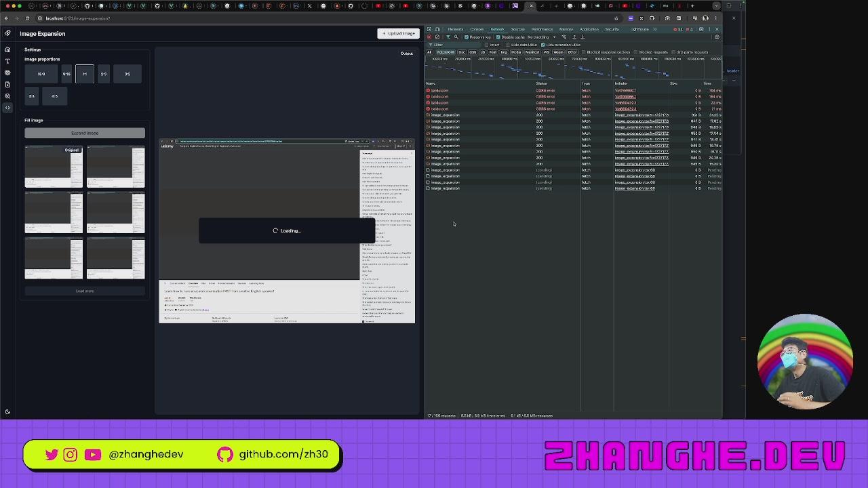
Task: Click the home icon in the left sidebar
Action: (7, 49)
